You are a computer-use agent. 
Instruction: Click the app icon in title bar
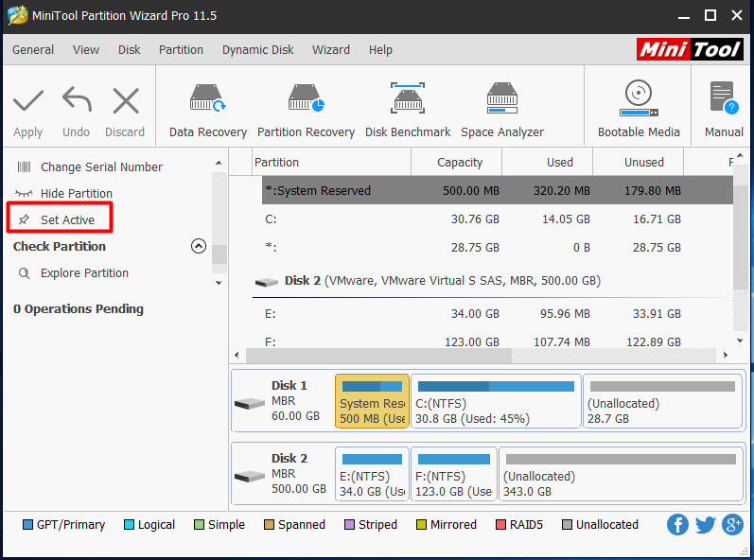(18, 15)
